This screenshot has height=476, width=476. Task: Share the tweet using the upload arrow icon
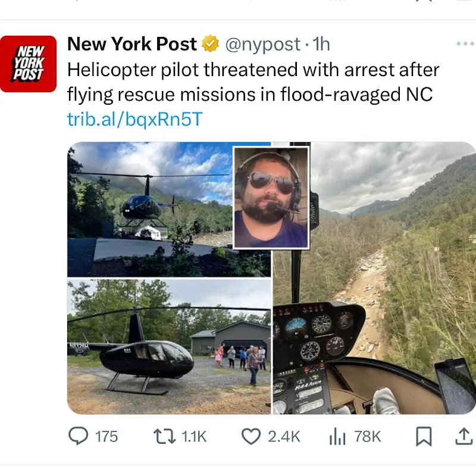tap(464, 437)
